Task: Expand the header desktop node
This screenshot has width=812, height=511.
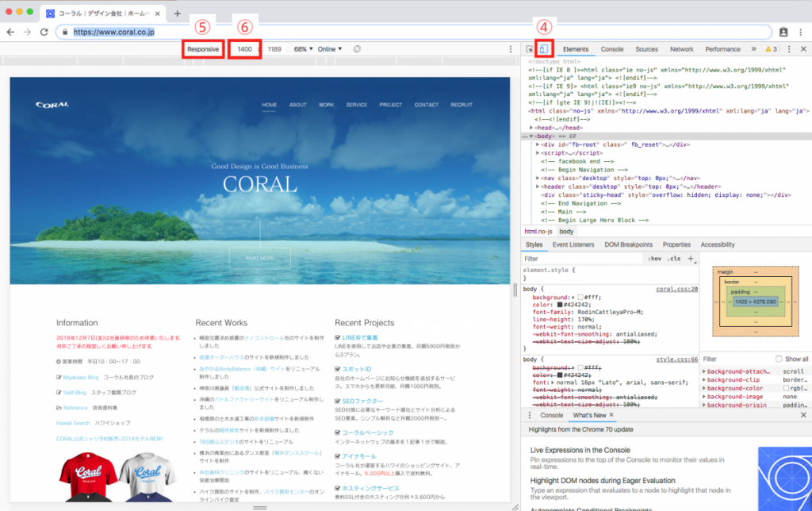Action: (538, 186)
